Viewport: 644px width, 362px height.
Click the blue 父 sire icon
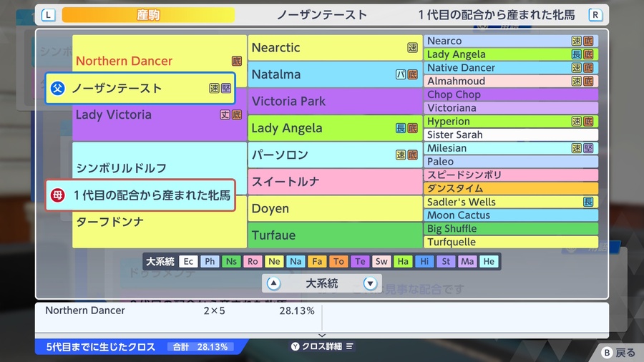coord(58,88)
